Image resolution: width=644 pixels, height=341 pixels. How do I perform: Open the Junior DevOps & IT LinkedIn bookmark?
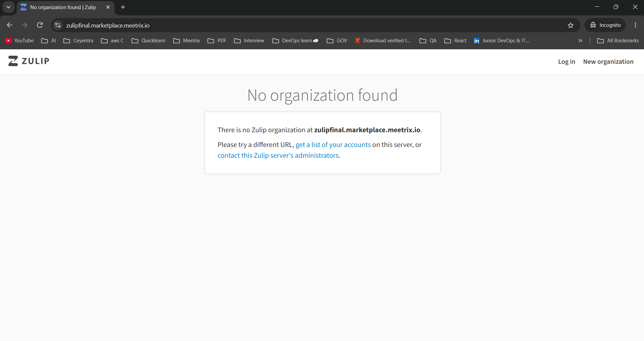click(502, 41)
